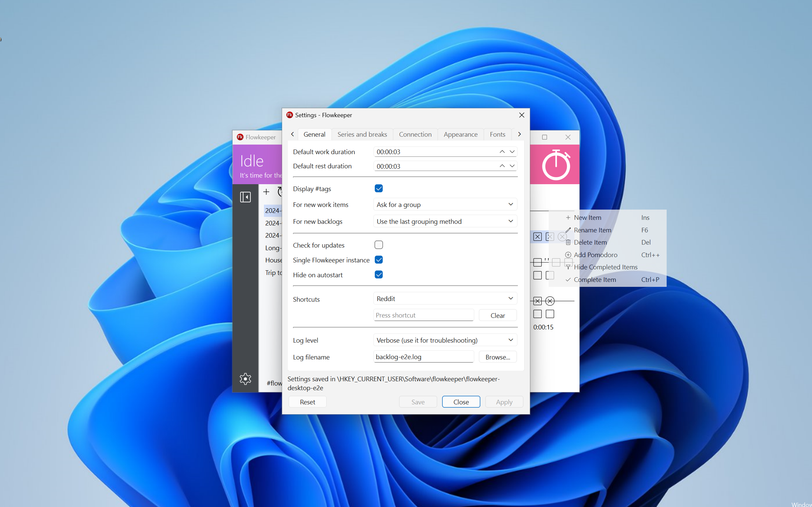This screenshot has height=507, width=812.
Task: Enable the Check for updates checkbox
Action: 379,245
